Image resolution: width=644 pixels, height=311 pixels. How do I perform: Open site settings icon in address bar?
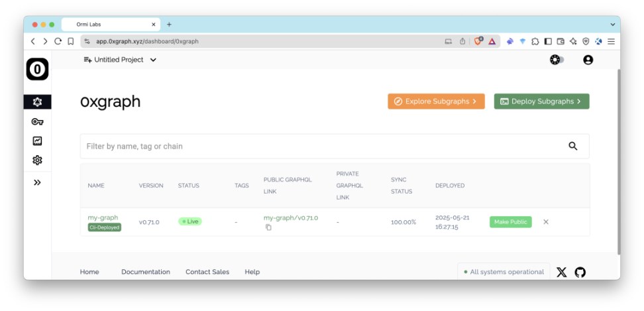[x=87, y=41]
